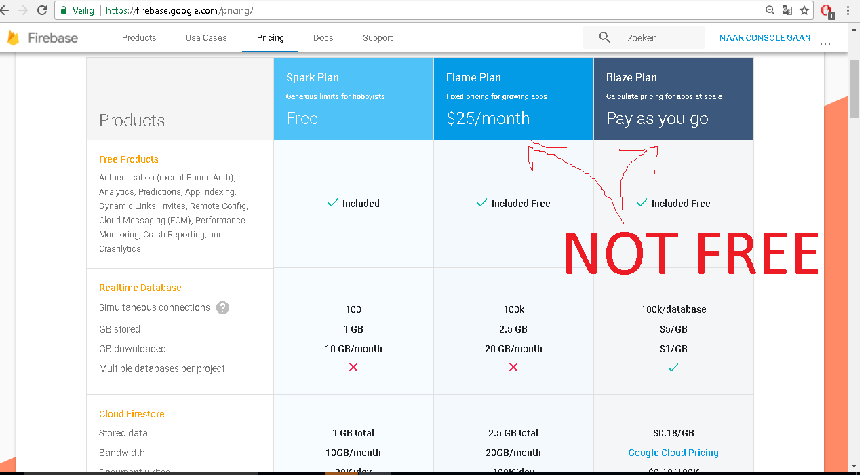
Task: Open the Support tab
Action: coord(378,38)
